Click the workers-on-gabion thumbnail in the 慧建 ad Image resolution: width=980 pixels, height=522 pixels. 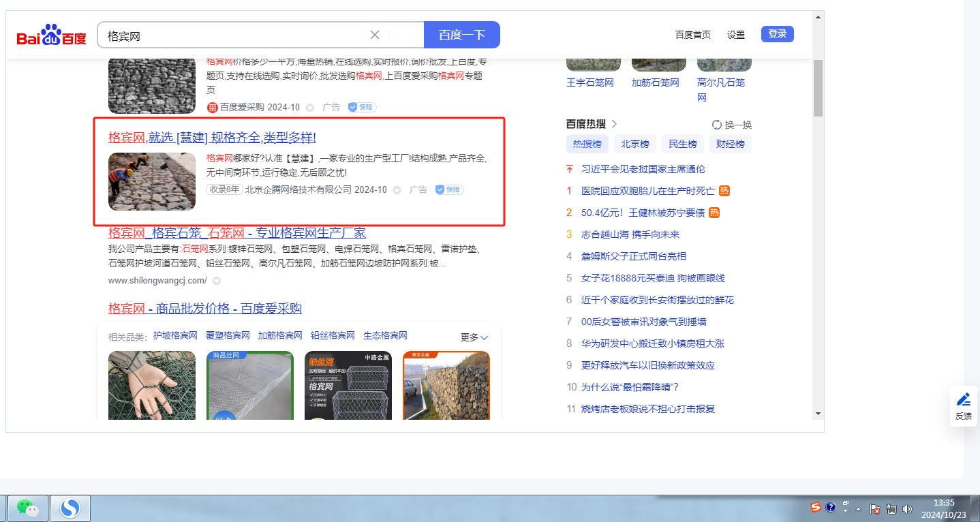coord(152,181)
